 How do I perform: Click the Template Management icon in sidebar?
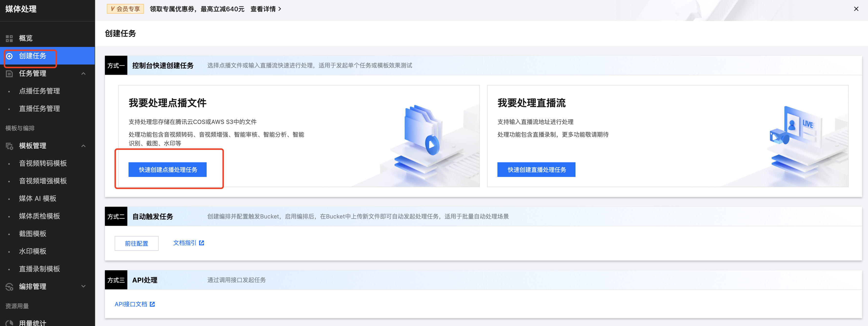tap(10, 146)
